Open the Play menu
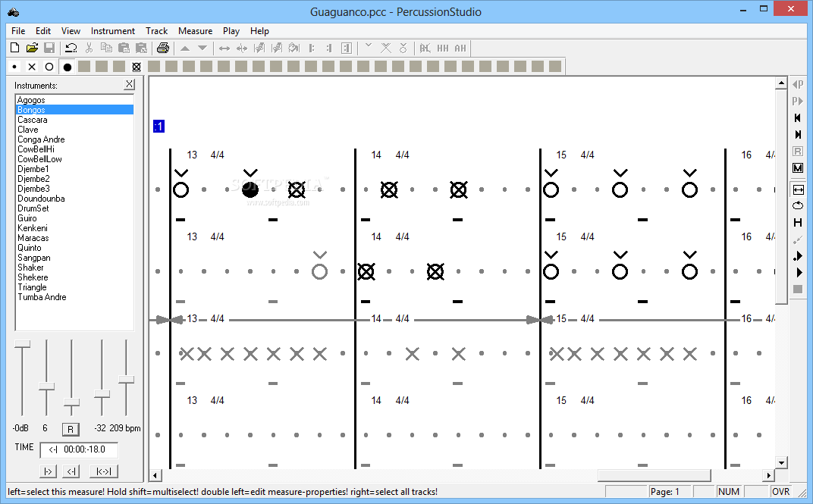 point(231,31)
